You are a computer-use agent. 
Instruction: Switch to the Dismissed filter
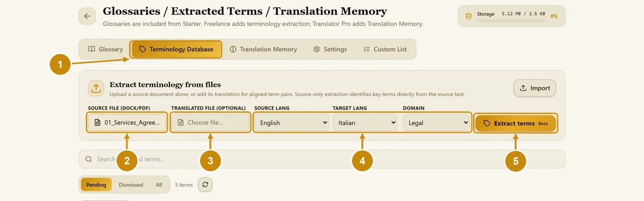[131, 184]
